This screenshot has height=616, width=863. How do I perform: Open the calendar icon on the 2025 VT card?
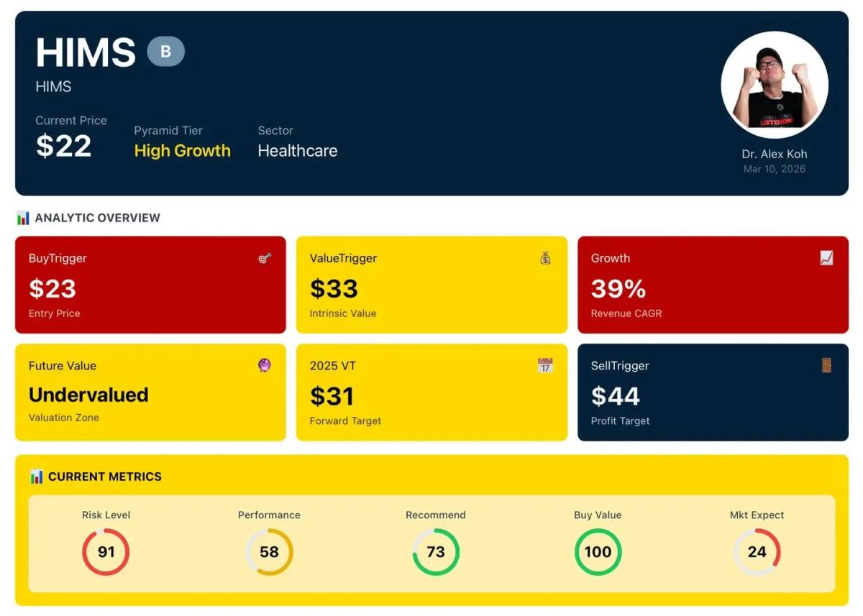(x=546, y=366)
